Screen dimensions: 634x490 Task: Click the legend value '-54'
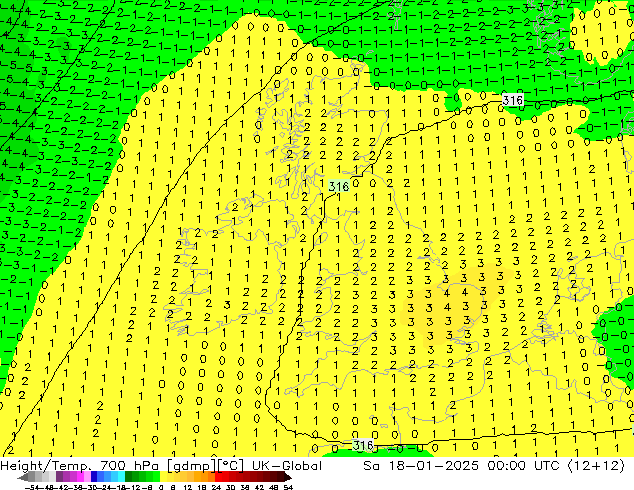[x=32, y=488]
